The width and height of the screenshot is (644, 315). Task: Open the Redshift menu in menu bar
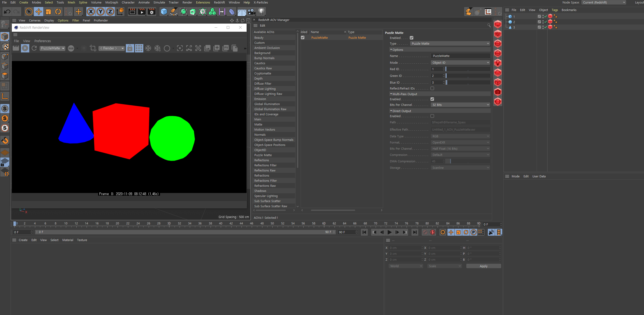(219, 2)
